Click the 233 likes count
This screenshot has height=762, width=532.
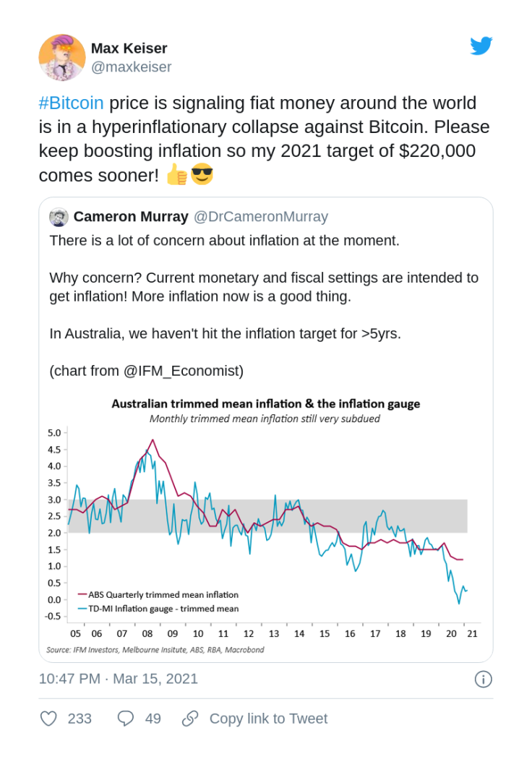(80, 719)
